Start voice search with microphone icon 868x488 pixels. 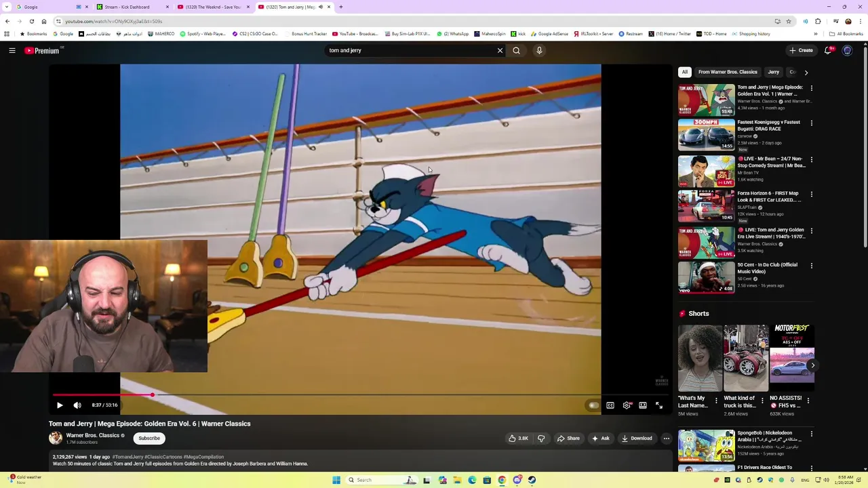pos(539,50)
